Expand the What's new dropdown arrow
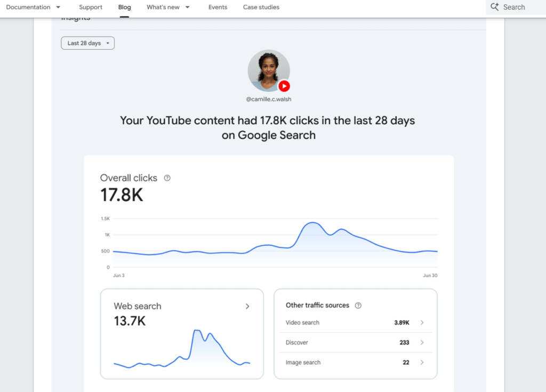 click(187, 7)
